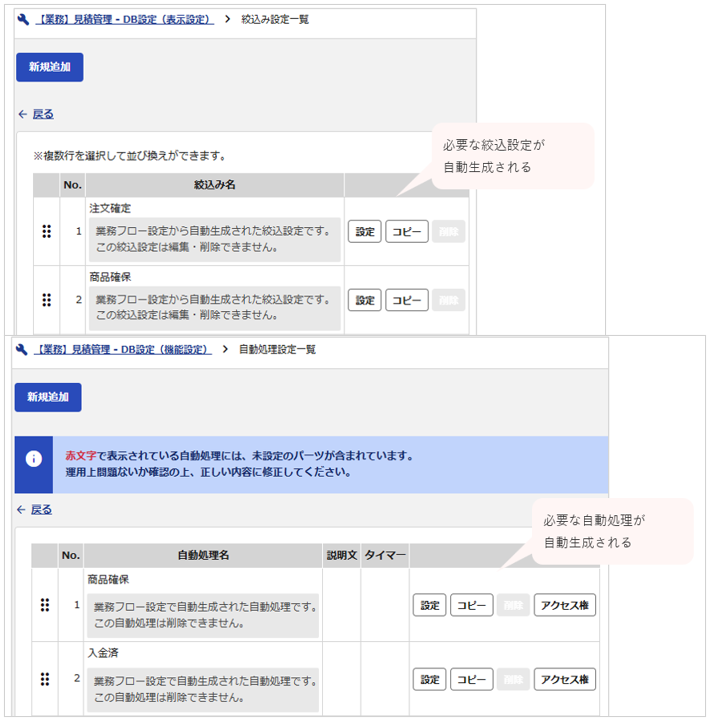Grab drag handle of 注文確定 row
712x721 pixels.
[x=46, y=231]
